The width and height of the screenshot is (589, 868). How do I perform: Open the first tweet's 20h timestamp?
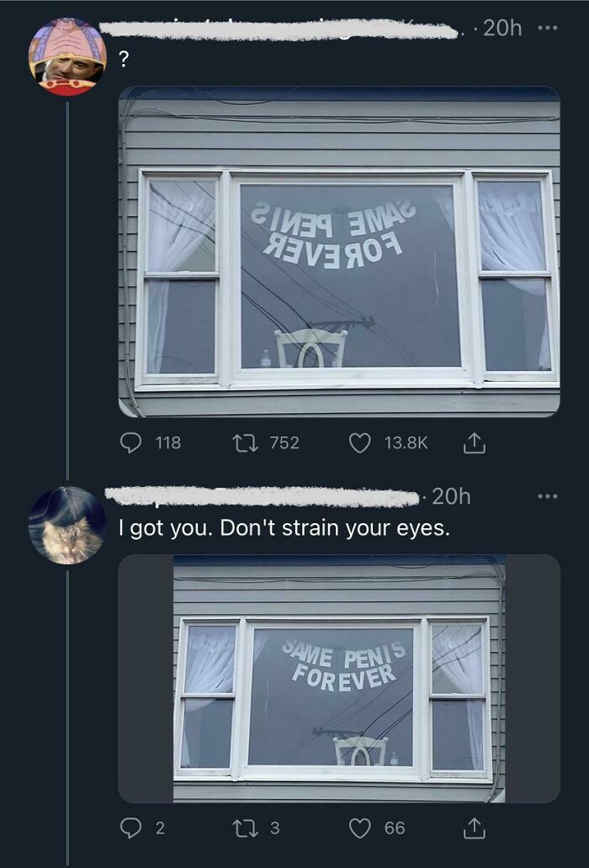click(502, 28)
